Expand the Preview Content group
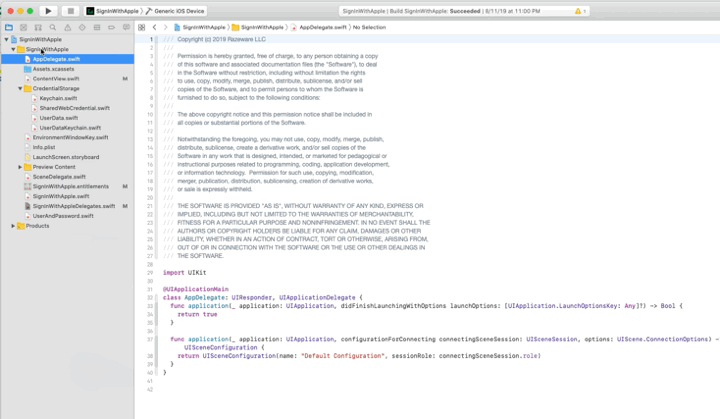The height and width of the screenshot is (419, 720). tap(20, 167)
